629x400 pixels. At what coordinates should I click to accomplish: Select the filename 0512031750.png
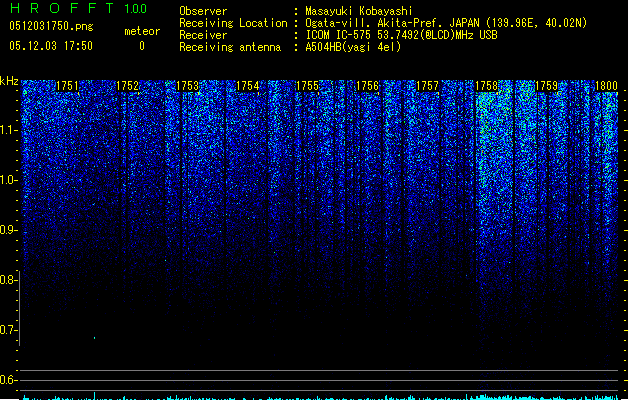51,26
